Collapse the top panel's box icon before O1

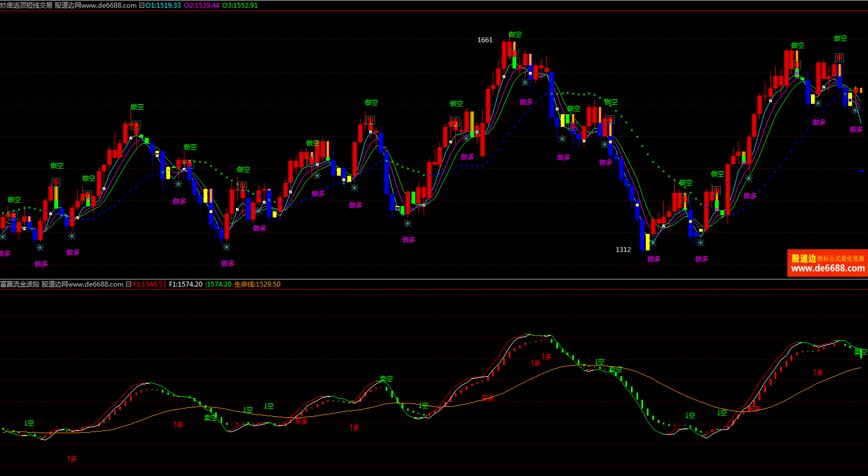click(142, 5)
